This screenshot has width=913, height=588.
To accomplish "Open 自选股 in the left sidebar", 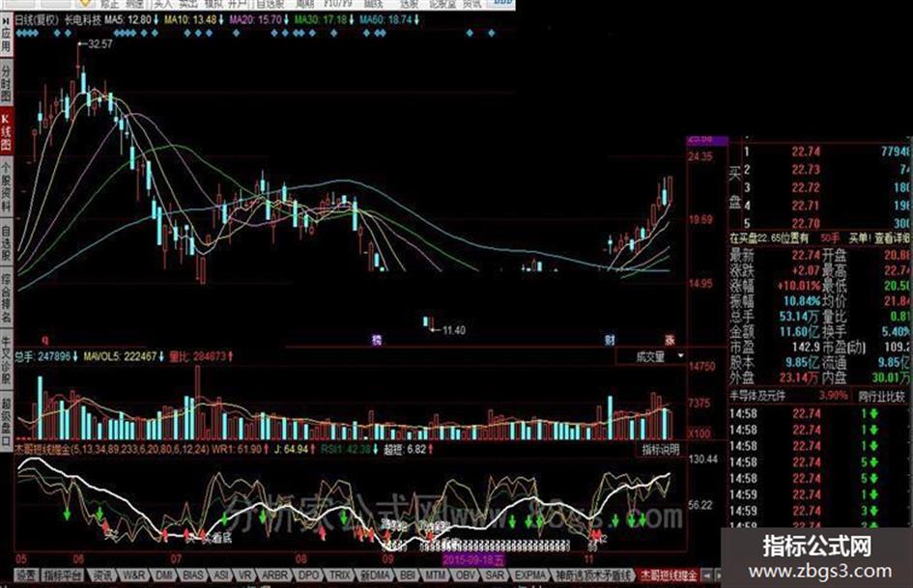I will click(x=6, y=242).
